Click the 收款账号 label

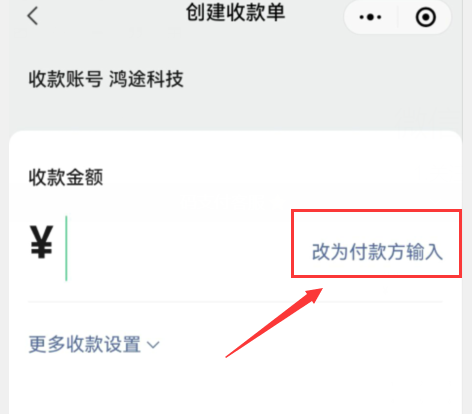point(65,79)
